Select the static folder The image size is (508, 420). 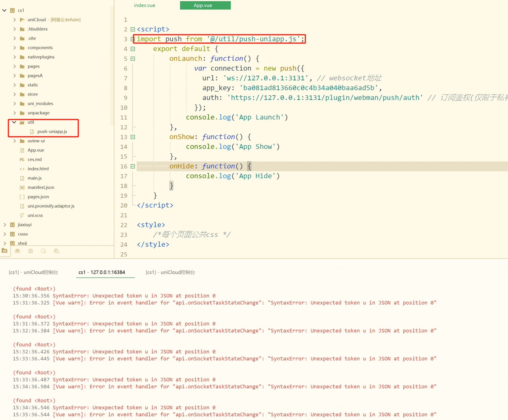pyautogui.click(x=33, y=85)
